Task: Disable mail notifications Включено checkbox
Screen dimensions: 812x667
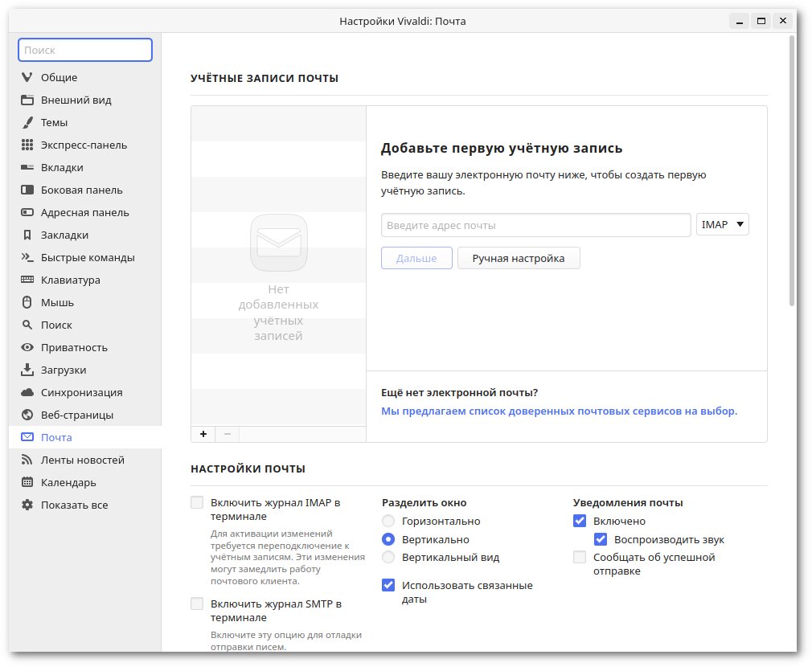Action: pyautogui.click(x=580, y=521)
